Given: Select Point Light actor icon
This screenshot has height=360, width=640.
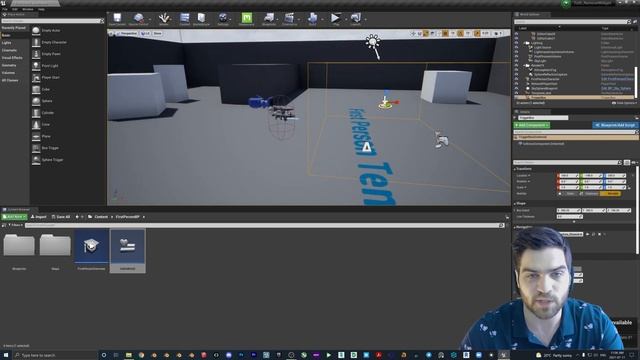Looking at the screenshot, I should 36,66.
